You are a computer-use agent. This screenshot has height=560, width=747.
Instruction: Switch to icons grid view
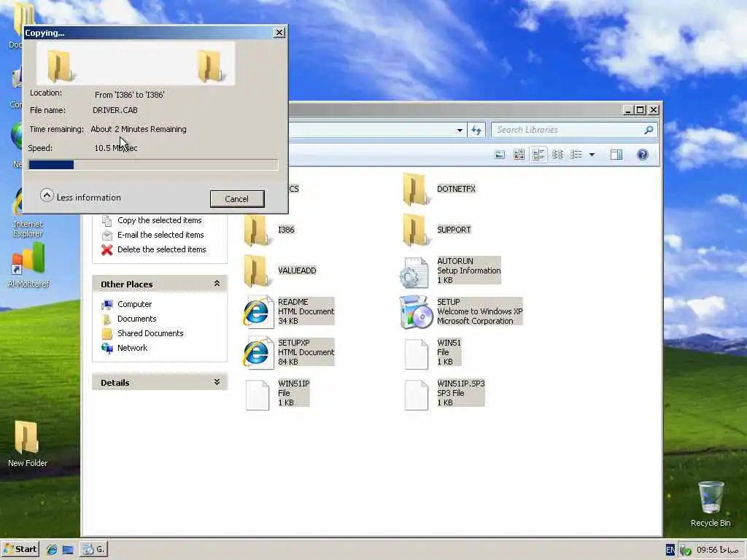click(519, 155)
